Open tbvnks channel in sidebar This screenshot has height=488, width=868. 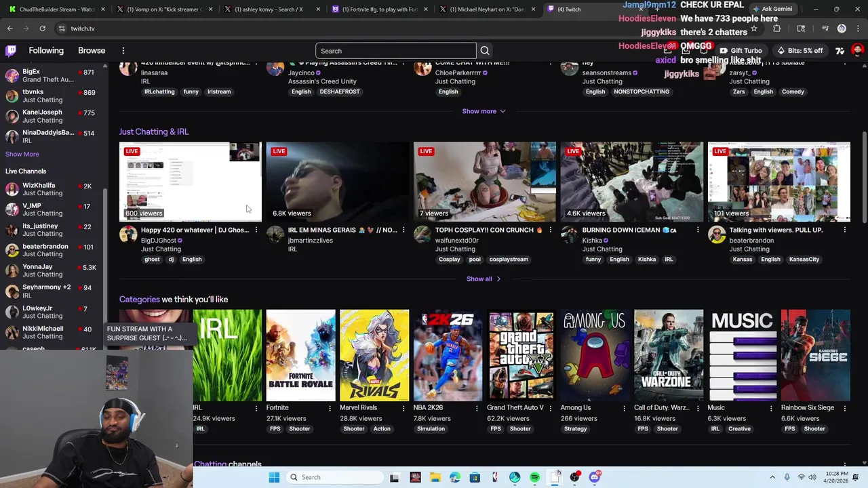click(52, 96)
